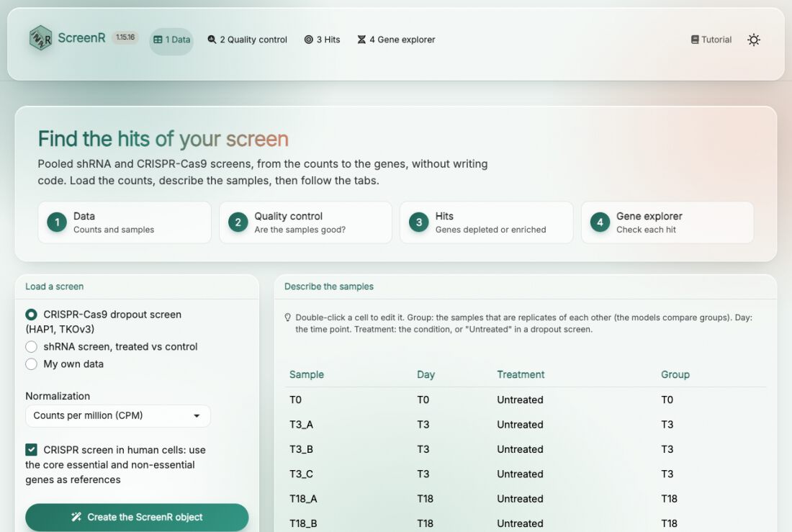Viewport: 792px width, 532px height.
Task: Switch to the 2 Quality control tab
Action: pyautogui.click(x=248, y=40)
